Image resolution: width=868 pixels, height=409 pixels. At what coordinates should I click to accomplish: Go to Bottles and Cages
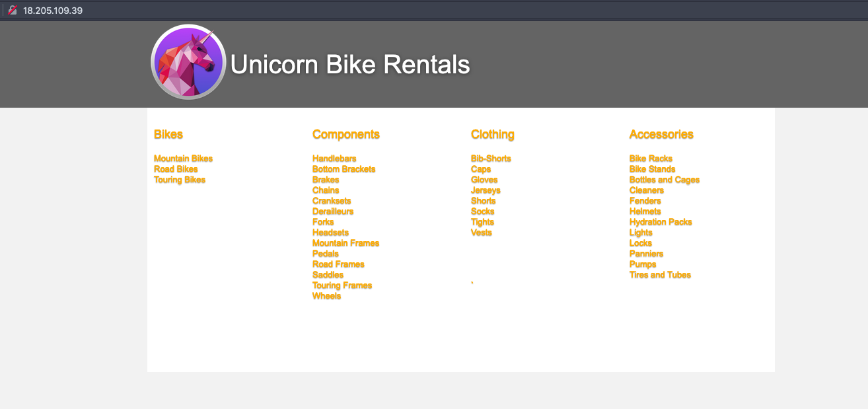click(665, 180)
